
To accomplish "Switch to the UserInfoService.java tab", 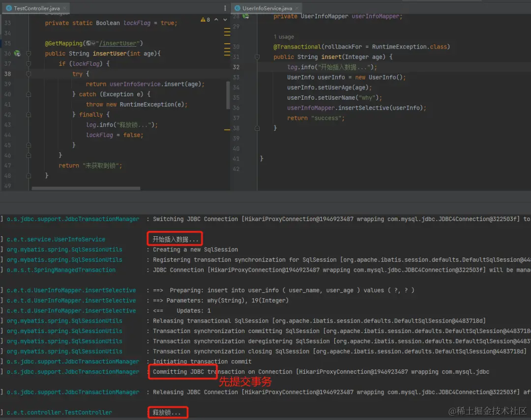I will (267, 8).
